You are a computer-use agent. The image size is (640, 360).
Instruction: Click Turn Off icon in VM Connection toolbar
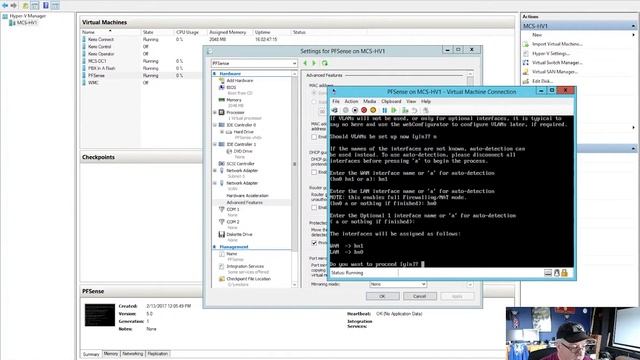355,110
